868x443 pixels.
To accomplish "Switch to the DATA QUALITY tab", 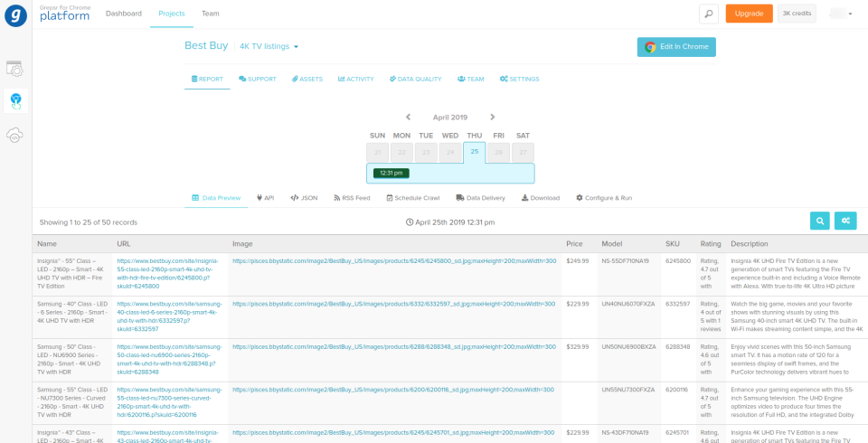I will [416, 80].
